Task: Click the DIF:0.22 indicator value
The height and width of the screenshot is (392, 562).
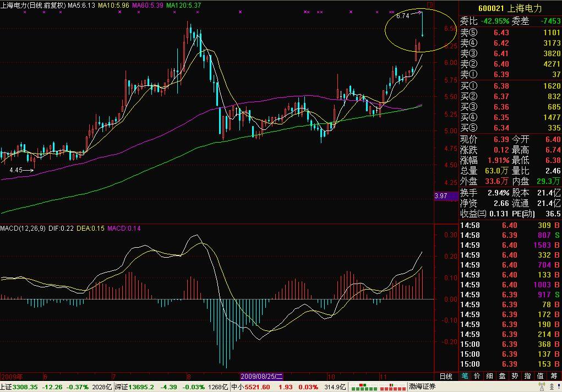Action: point(61,228)
